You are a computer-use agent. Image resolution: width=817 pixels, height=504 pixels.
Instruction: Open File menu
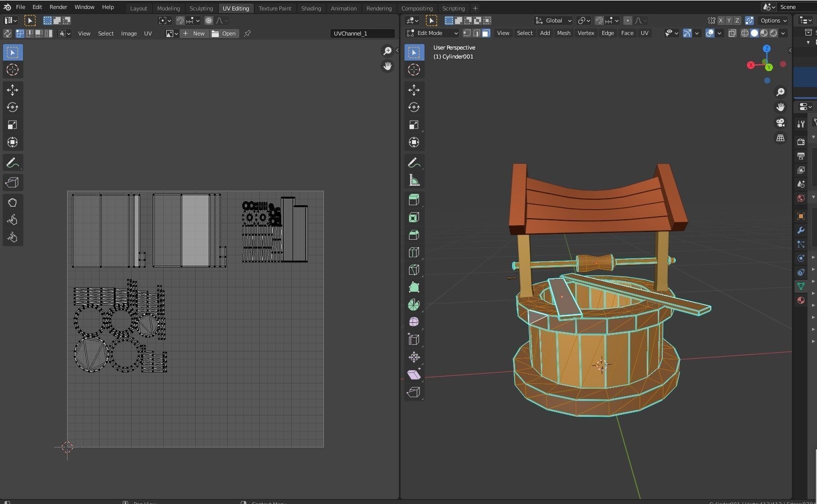pos(21,7)
